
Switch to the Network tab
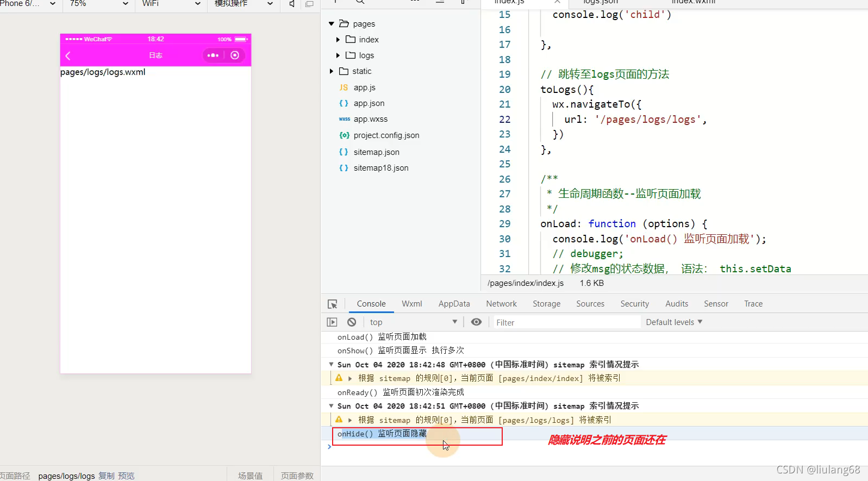pos(502,304)
